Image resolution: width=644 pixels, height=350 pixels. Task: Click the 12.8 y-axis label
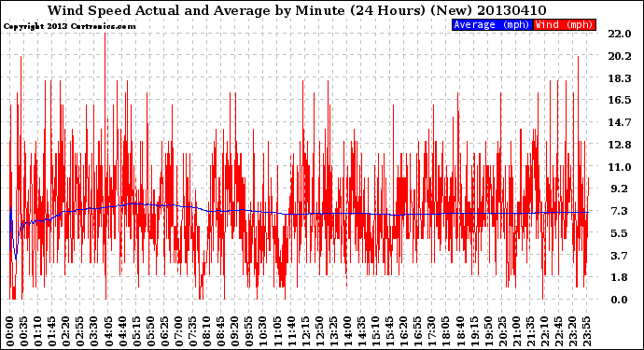coord(619,145)
